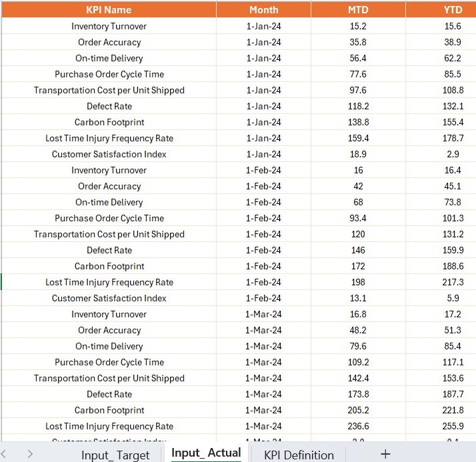Select MTD value 56.4
Screen dimensions: 476x462
click(358, 58)
